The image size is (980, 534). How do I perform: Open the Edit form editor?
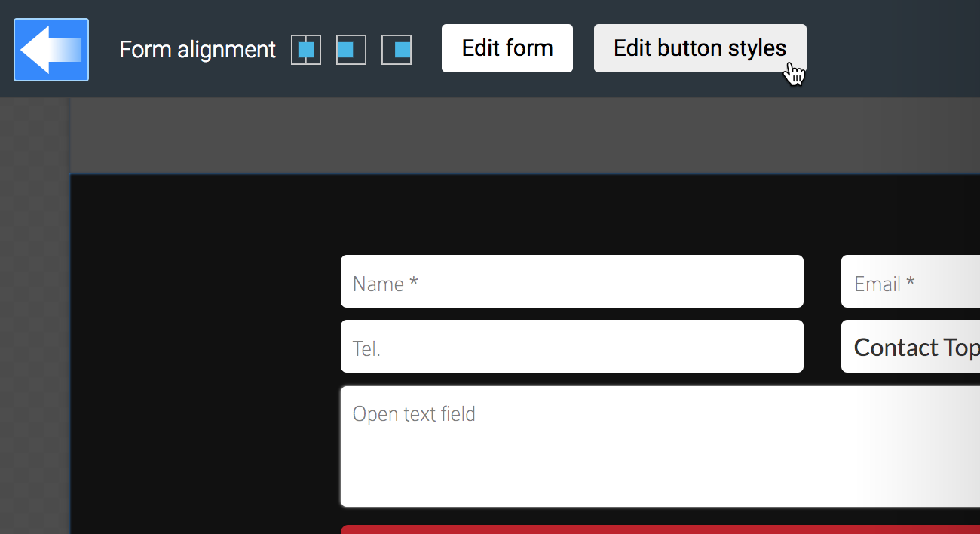pyautogui.click(x=507, y=48)
